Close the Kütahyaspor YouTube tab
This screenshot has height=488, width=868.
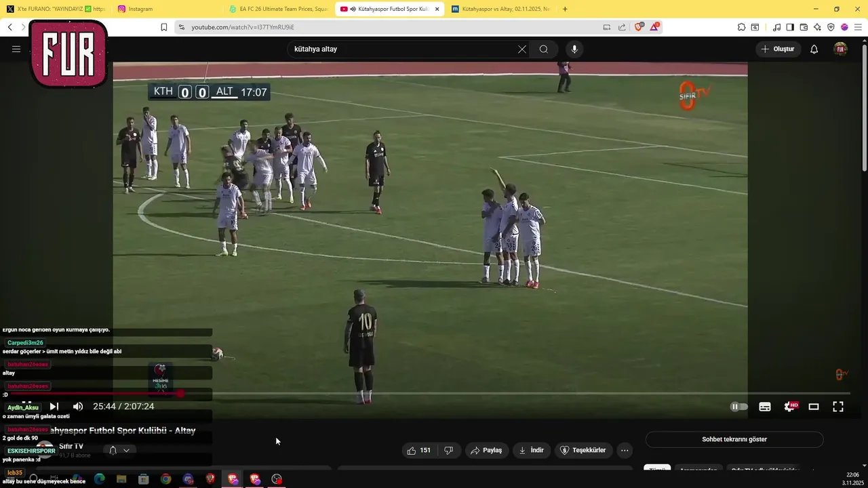[437, 9]
